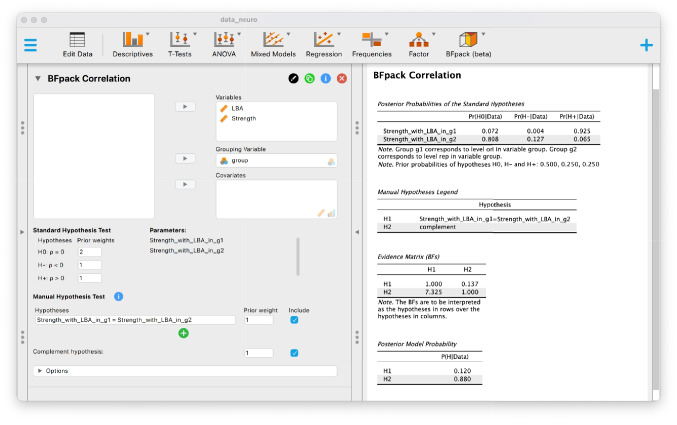Click the Strength_with_LBA_in_g1 parameter
Viewport: 677px width, 425px height.
[x=187, y=240]
